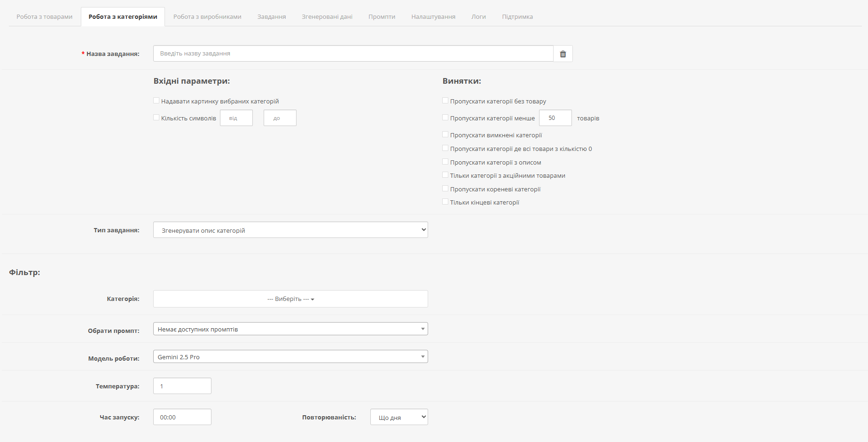The image size is (868, 442).
Task: Enable 'Надавати картинку вибраних категорій' checkbox
Action: coord(156,101)
